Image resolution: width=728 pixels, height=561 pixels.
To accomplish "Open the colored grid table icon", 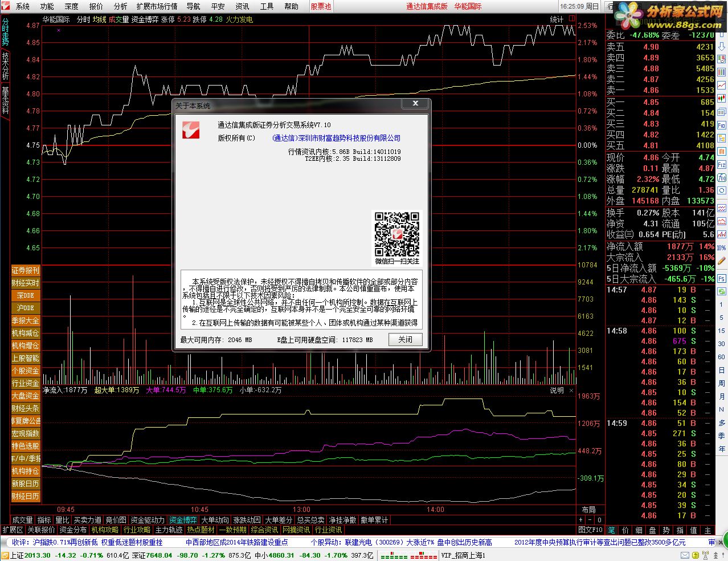I will coord(721,72).
